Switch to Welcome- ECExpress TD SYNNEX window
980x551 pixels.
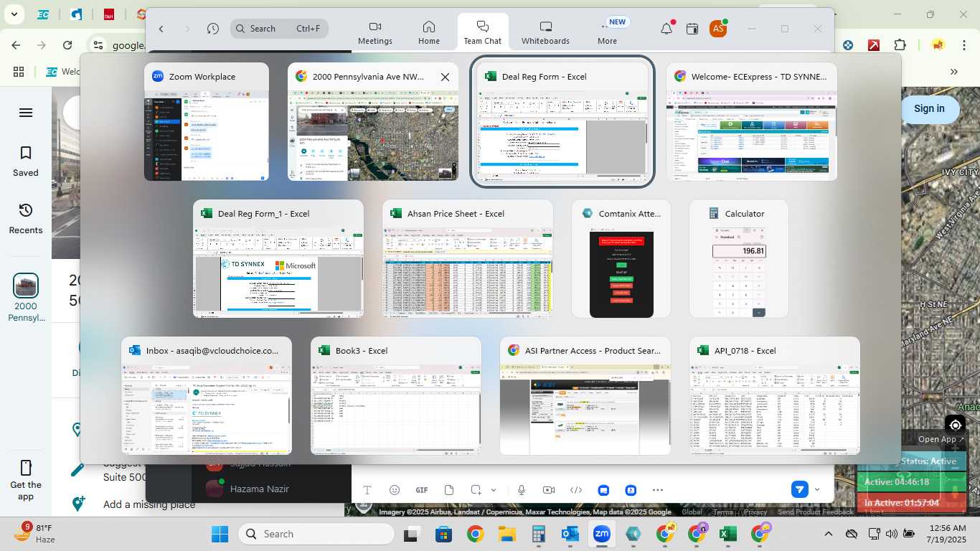[752, 121]
